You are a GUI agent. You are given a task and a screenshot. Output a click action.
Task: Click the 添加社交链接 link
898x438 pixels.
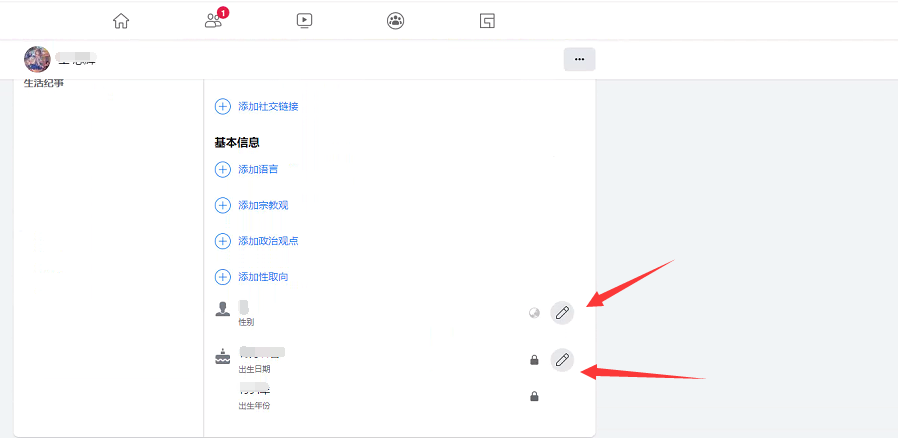(268, 106)
